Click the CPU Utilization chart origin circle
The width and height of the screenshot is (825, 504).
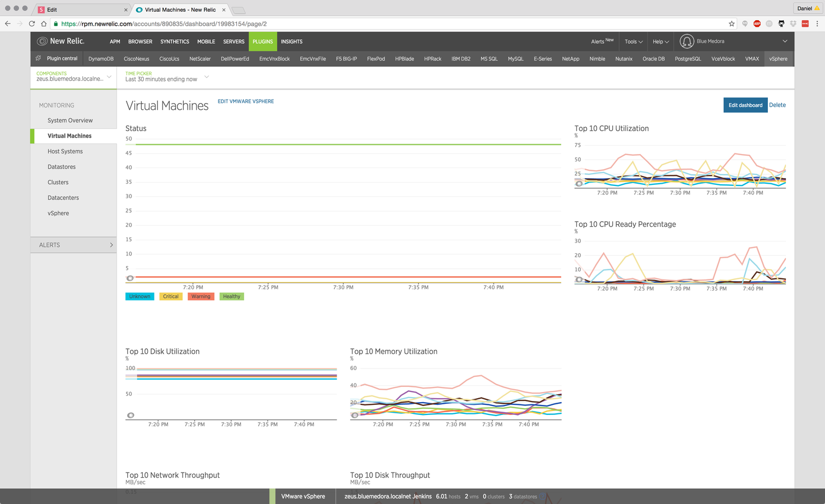click(579, 184)
